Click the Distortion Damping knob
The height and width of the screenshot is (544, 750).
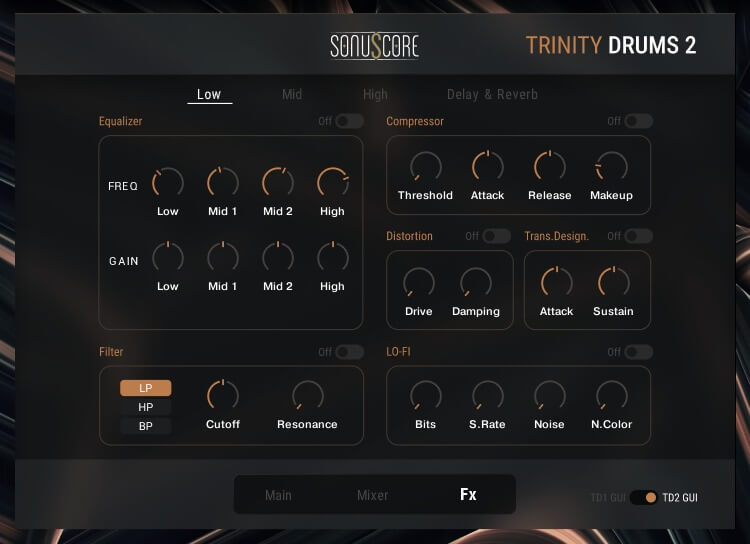coord(476,283)
